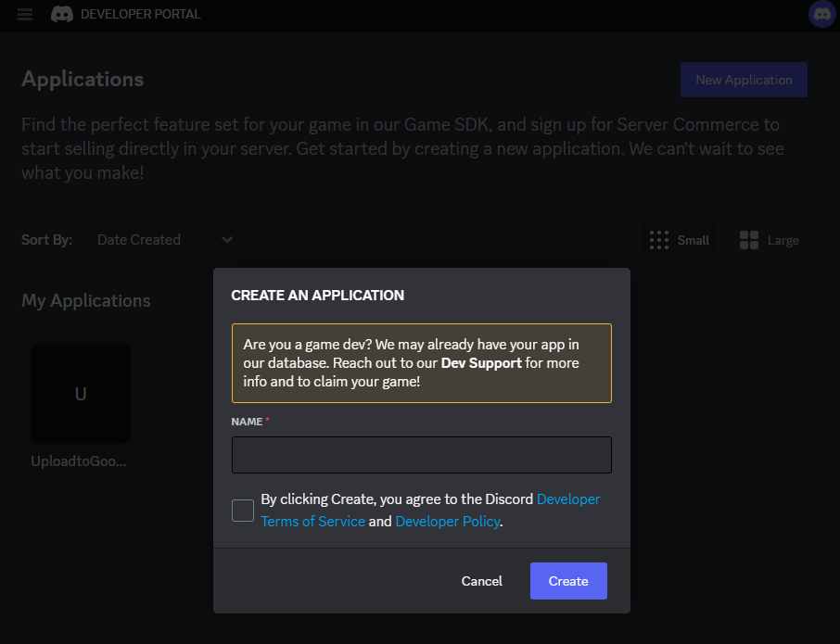Viewport: 840px width, 644px height.
Task: Click the Create button
Action: [568, 581]
